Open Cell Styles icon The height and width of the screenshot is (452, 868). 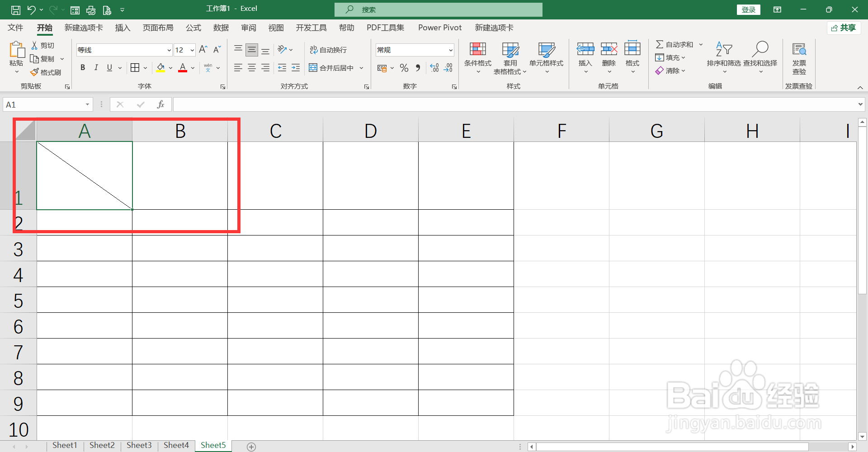[547, 49]
